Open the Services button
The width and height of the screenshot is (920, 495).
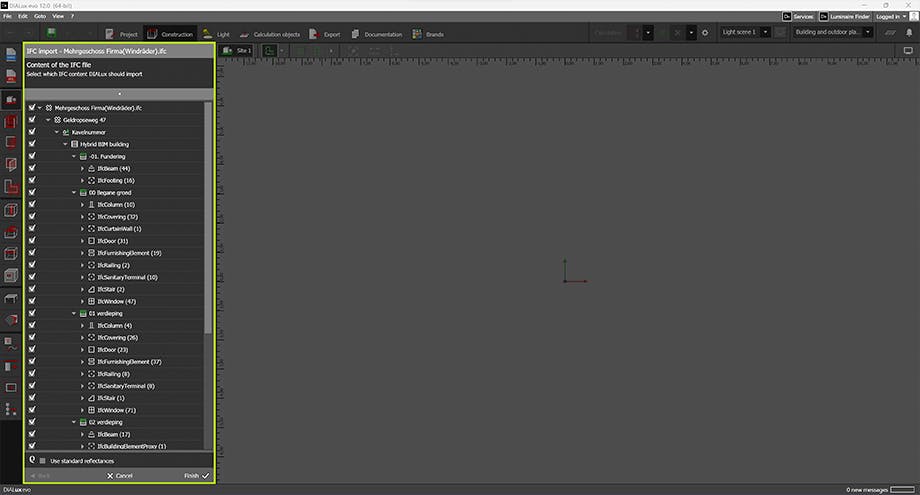coord(798,16)
